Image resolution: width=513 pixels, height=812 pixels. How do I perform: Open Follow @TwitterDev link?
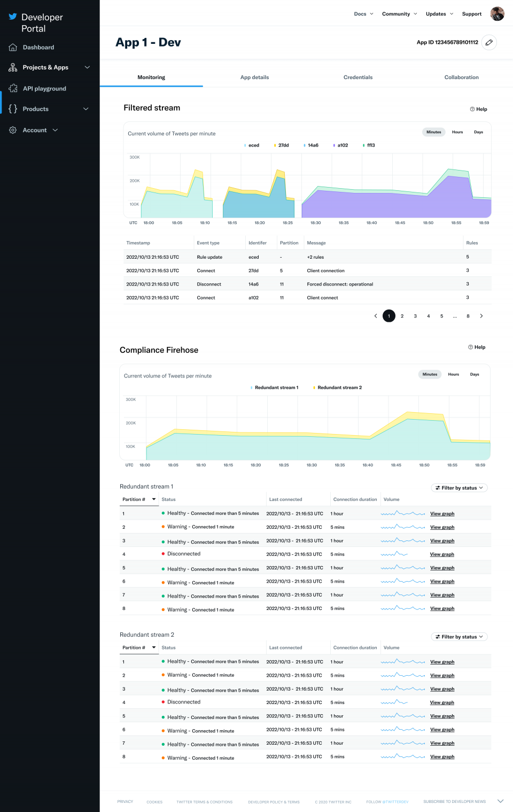coord(387,802)
